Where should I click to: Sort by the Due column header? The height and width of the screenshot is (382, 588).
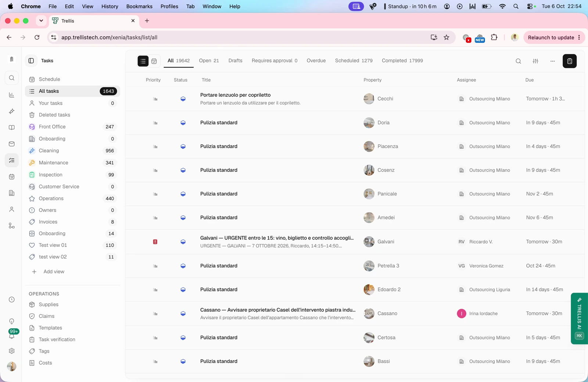pyautogui.click(x=530, y=80)
